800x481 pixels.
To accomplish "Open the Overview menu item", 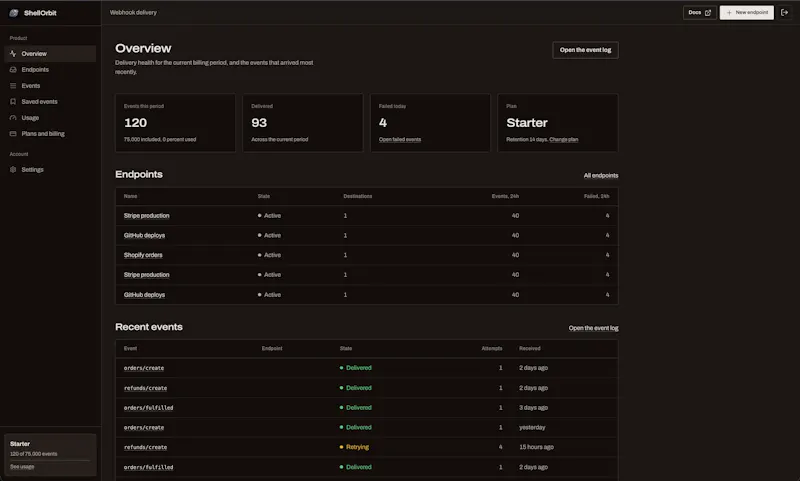I will click(x=50, y=54).
